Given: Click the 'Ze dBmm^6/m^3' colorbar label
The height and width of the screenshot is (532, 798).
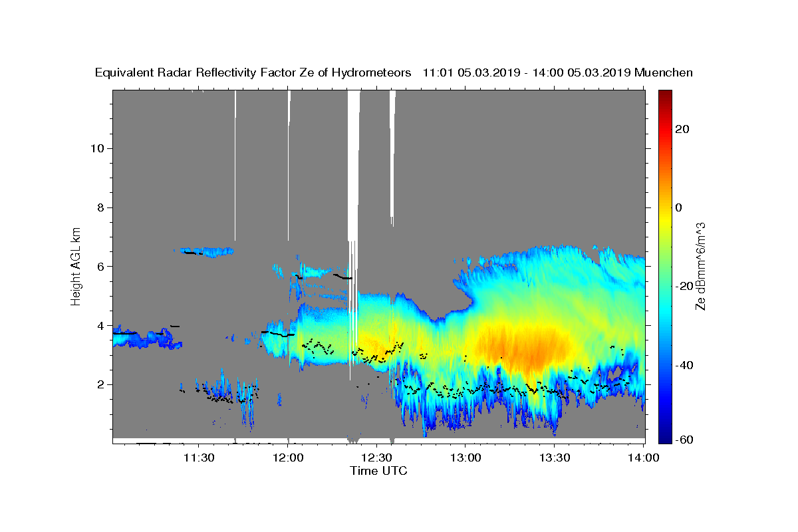Looking at the screenshot, I should (x=700, y=266).
